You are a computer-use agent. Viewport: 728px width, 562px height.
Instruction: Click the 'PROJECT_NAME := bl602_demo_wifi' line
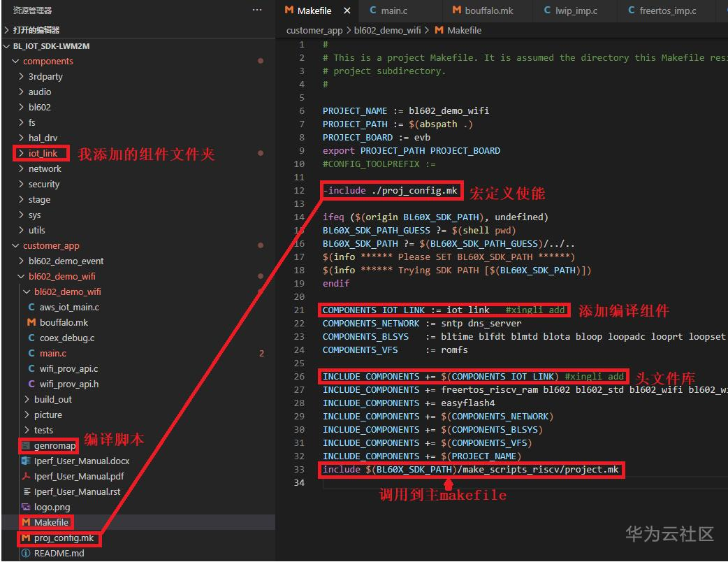pos(405,111)
